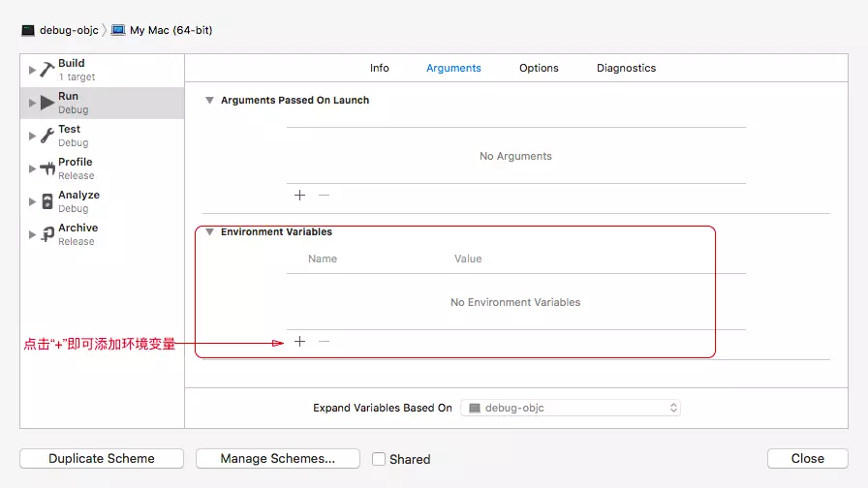Open the Diagnostics tab

point(626,68)
